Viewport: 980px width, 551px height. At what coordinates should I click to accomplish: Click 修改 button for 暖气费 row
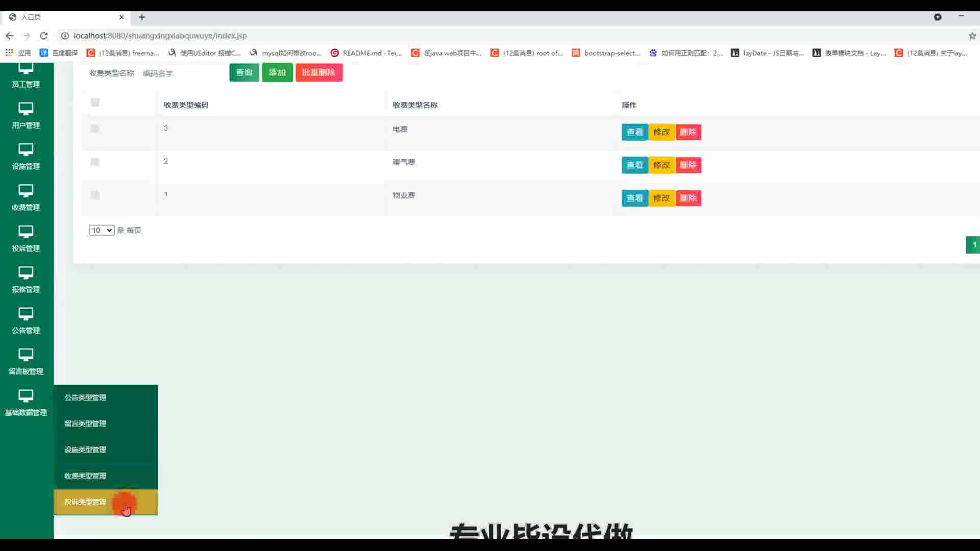(x=661, y=165)
